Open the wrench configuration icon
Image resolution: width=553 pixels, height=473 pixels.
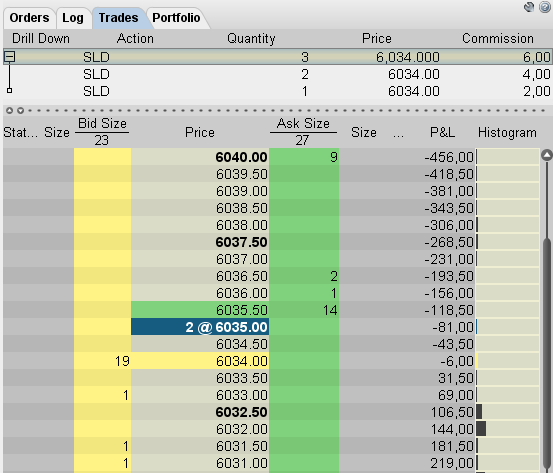[529, 7]
